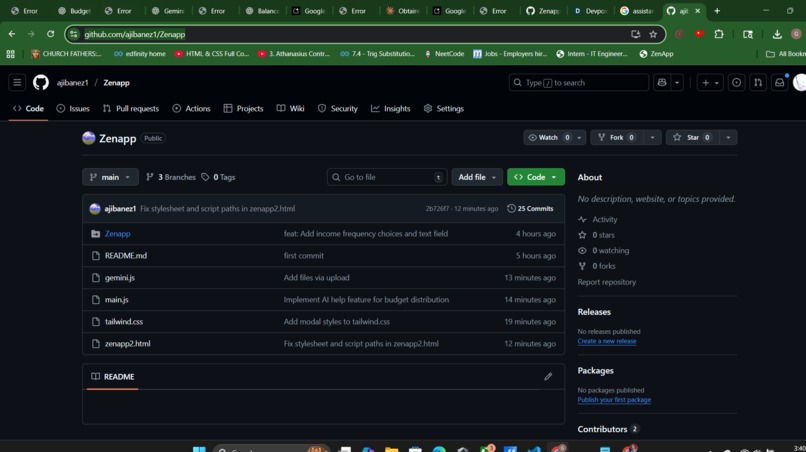Click Publish your first package link
The width and height of the screenshot is (806, 452).
(x=614, y=400)
